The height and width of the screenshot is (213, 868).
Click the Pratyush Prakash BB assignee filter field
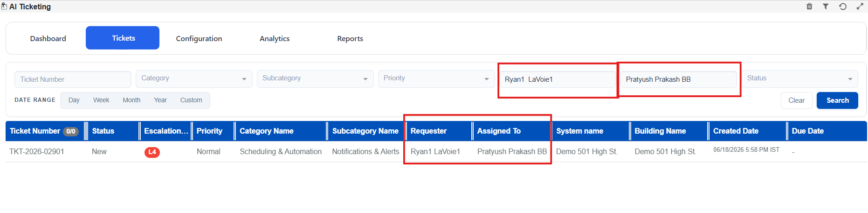[x=679, y=79]
